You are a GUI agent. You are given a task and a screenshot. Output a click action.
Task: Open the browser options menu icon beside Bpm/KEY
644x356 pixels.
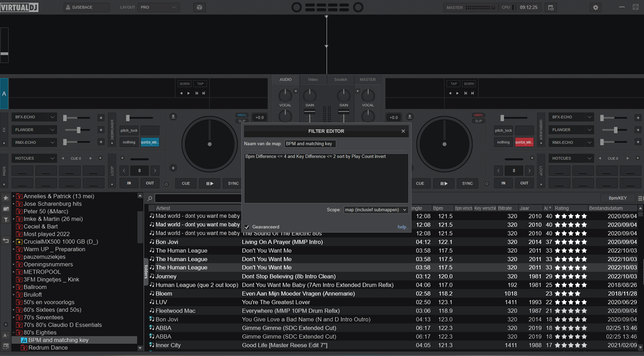[641, 198]
